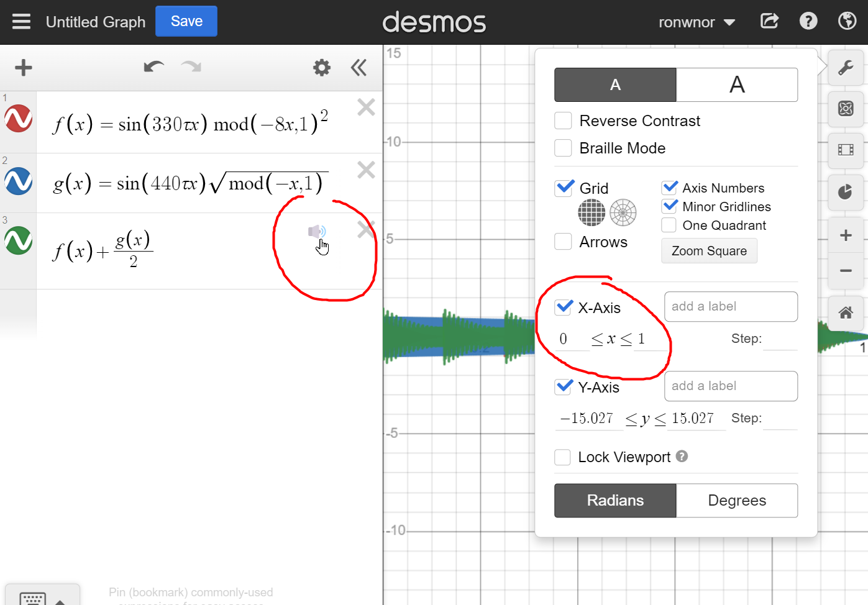The height and width of the screenshot is (605, 868).
Task: Click the Zoom Square button
Action: (709, 251)
